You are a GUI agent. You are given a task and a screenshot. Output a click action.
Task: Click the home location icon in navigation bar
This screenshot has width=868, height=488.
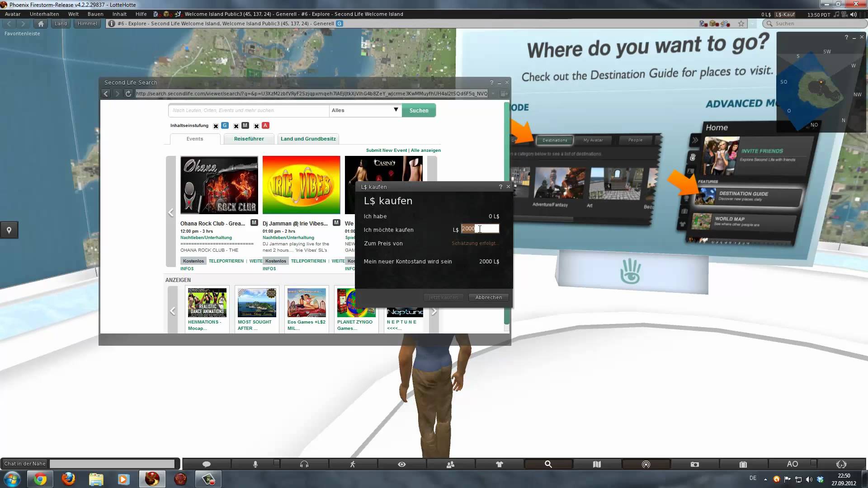(x=41, y=23)
